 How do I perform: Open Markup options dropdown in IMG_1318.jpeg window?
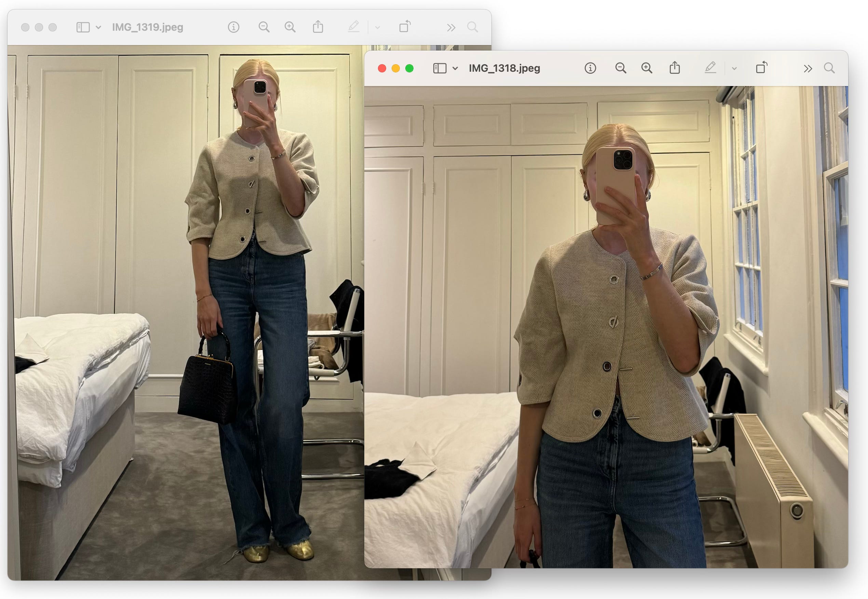[x=734, y=69]
